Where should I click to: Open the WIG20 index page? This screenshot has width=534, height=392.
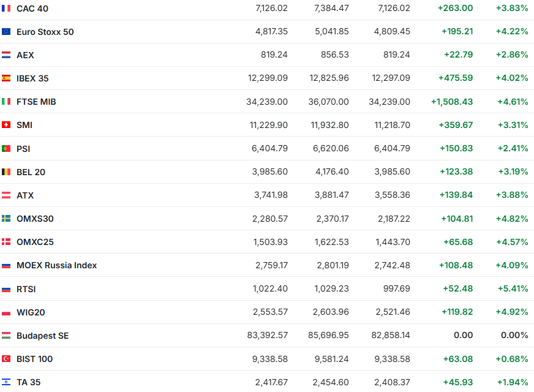pyautogui.click(x=31, y=312)
